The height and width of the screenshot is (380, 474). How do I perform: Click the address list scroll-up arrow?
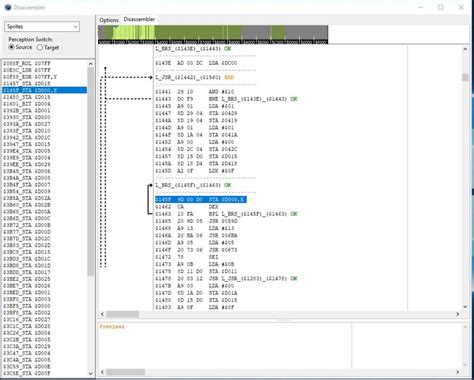click(x=91, y=64)
